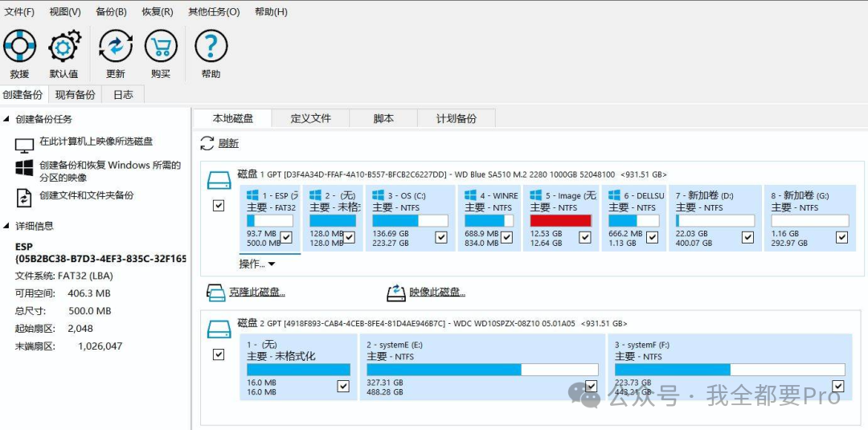Collapse the 创建备份任务 section
Image resolution: width=868 pixels, height=430 pixels.
[x=7, y=119]
